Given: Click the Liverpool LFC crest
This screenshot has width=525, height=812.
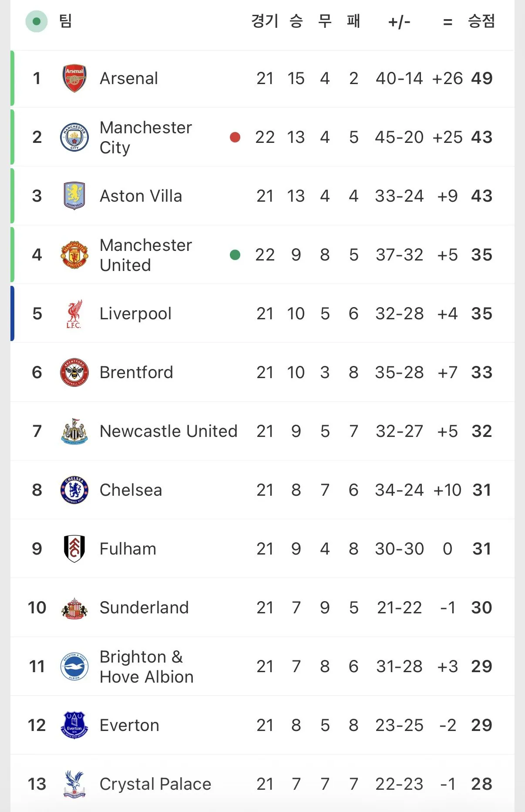Looking at the screenshot, I should coord(74,314).
